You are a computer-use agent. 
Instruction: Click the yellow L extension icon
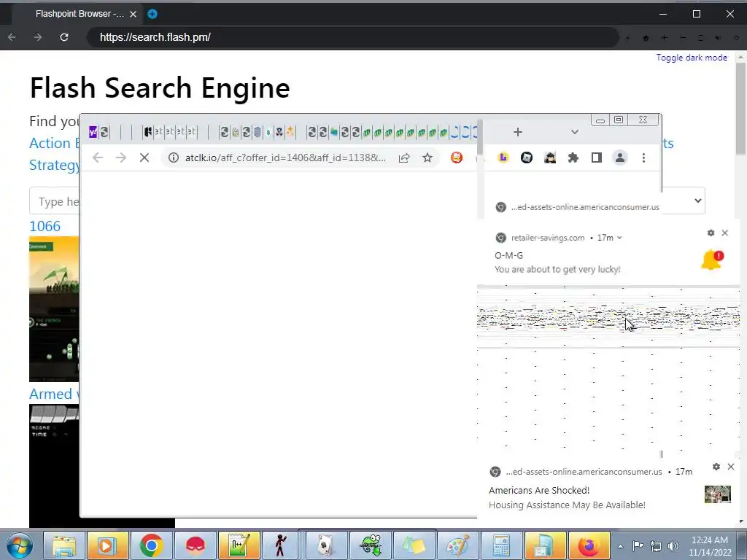pos(503,157)
